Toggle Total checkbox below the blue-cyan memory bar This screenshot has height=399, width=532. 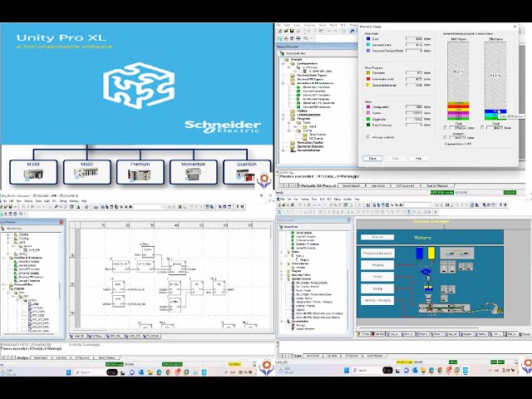pyautogui.click(x=482, y=127)
